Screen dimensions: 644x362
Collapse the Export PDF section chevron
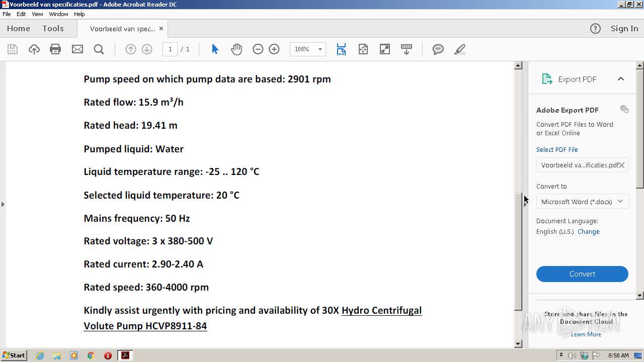tap(621, 79)
